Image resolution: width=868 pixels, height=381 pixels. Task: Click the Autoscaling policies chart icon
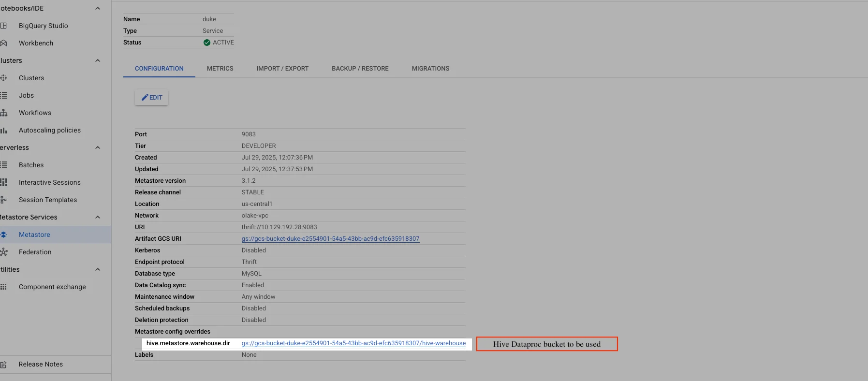click(x=3, y=130)
